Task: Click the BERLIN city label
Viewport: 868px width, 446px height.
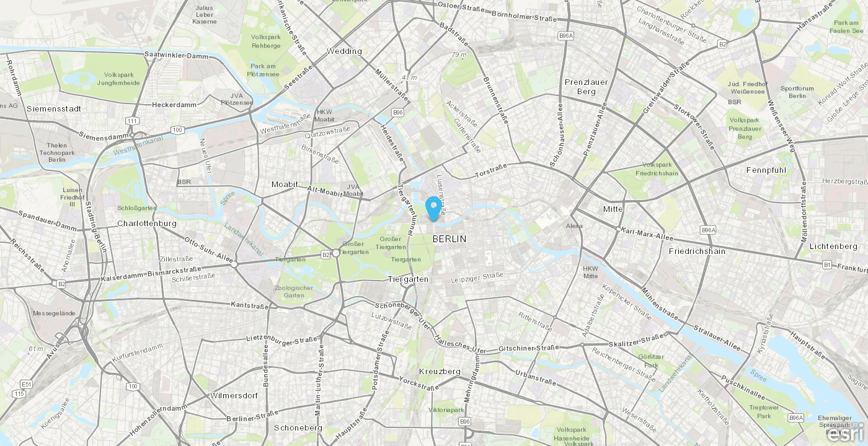Action: pos(449,238)
